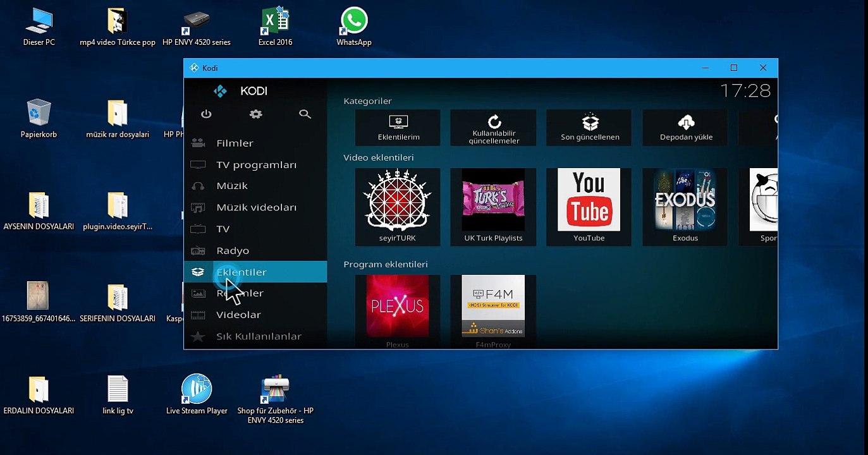
Task: Open Filmler in the Kodi sidebar
Action: 255,143
